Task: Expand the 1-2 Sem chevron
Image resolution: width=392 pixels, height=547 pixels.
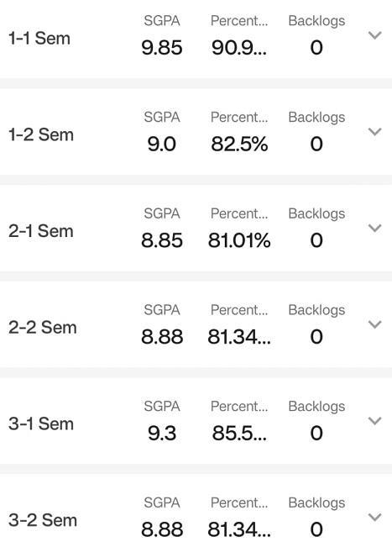Action: click(x=374, y=132)
